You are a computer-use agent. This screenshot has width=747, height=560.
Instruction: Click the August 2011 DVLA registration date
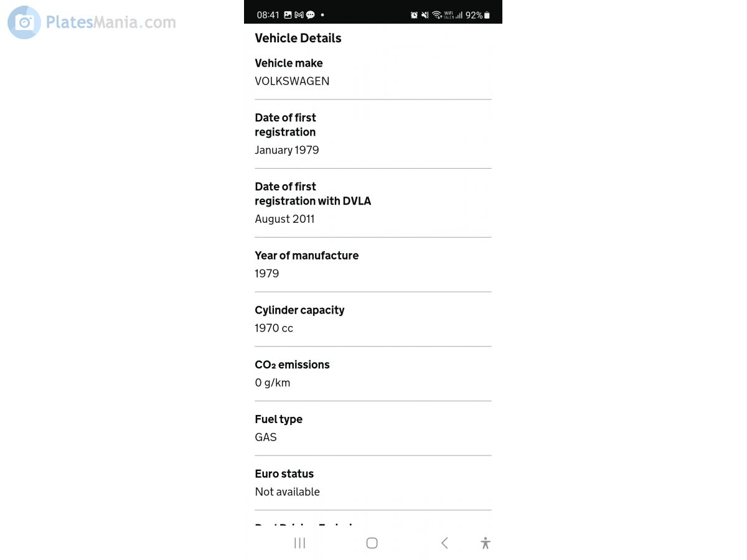tap(284, 219)
